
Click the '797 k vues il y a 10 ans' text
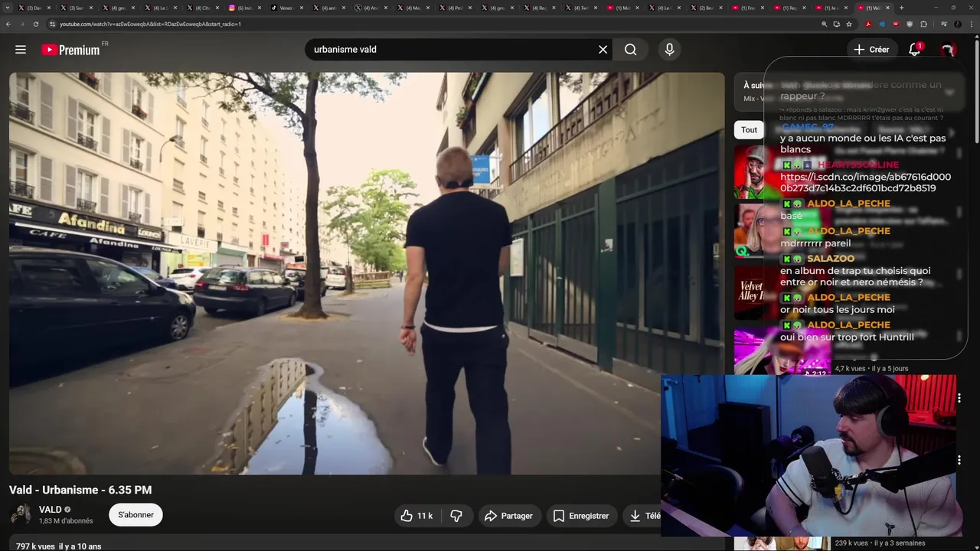coord(58,546)
